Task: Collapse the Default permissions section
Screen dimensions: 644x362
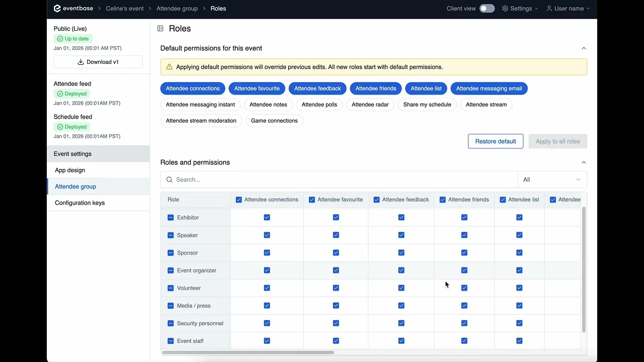Action: [584, 48]
